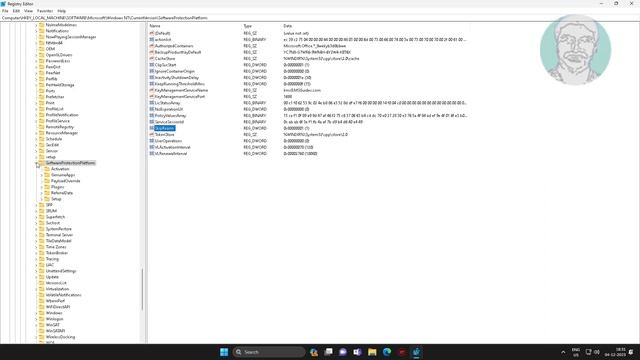Click the kms server data of KeyManagementServiceName
This screenshot has height=360, width=640.
point(302,90)
